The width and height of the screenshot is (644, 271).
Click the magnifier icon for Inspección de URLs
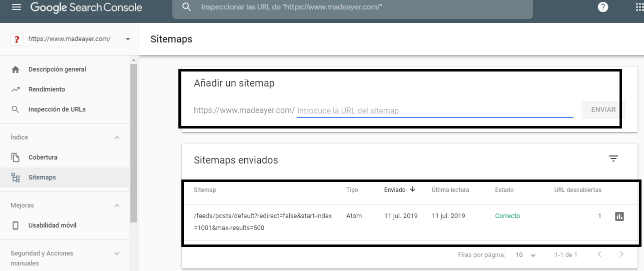15,109
